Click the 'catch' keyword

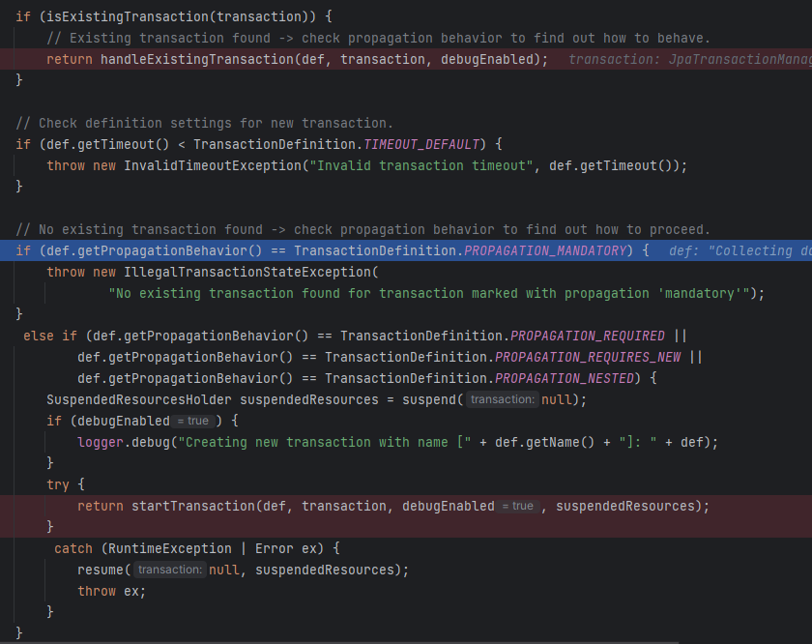coord(73,548)
